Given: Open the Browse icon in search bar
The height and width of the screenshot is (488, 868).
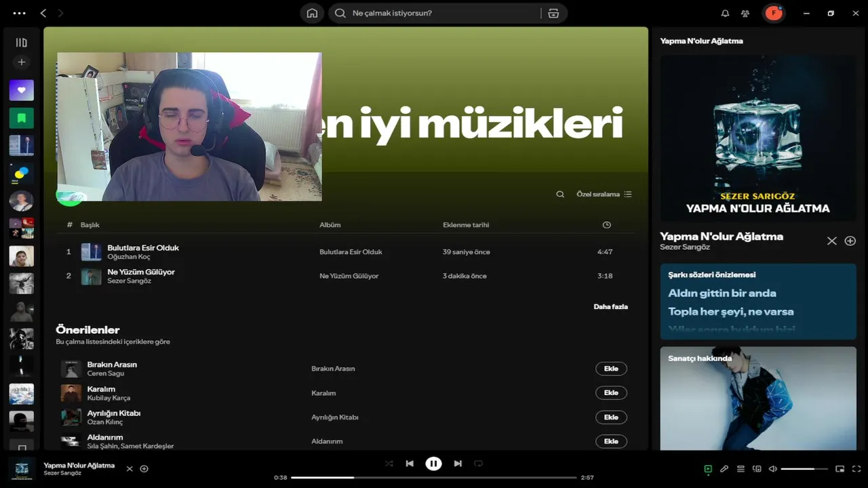Looking at the screenshot, I should [553, 13].
